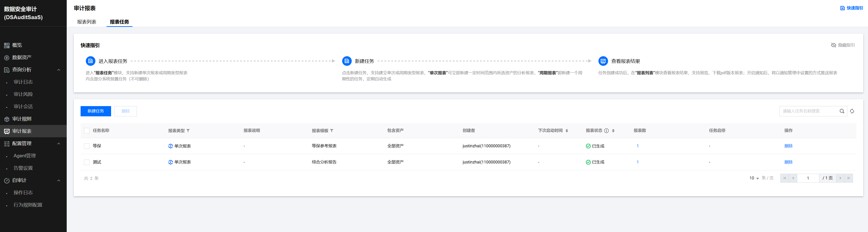Switch to the 报表列表 tab
The height and width of the screenshot is (232, 868).
[x=87, y=22]
